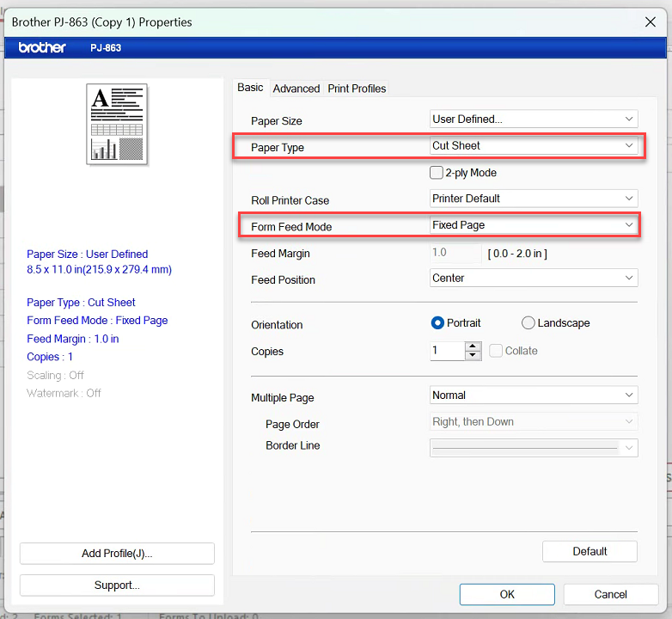Click inside the Copies input field
Viewport: 672px width, 619px height.
pos(446,351)
